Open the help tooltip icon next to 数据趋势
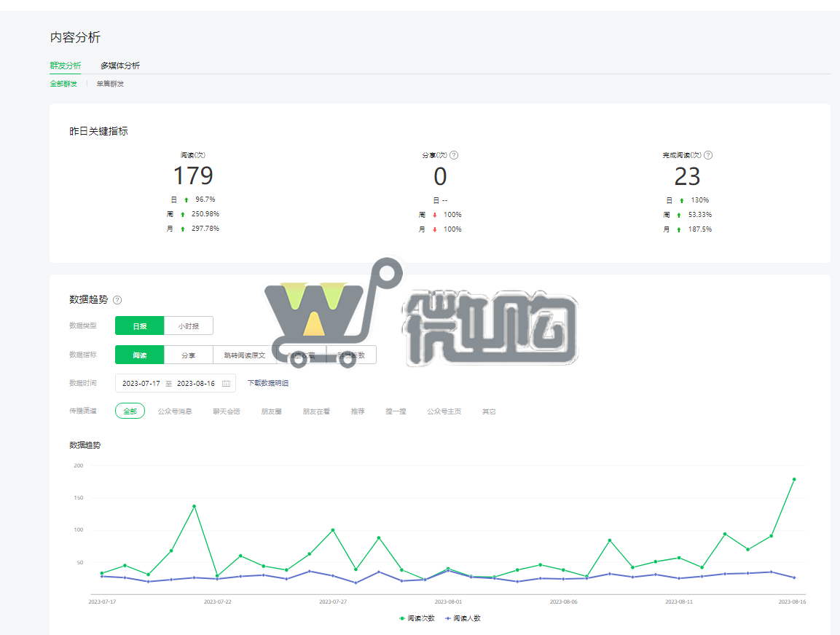Viewport: 840px width, 635px height. click(x=117, y=300)
